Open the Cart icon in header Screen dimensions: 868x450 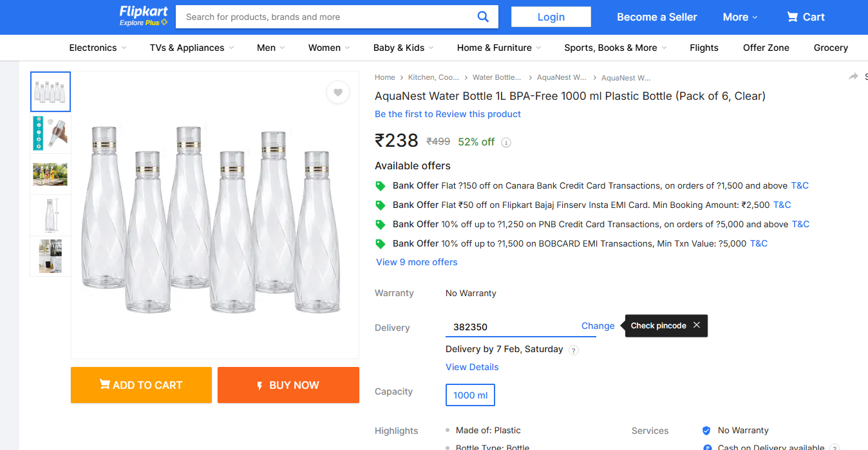coord(805,17)
